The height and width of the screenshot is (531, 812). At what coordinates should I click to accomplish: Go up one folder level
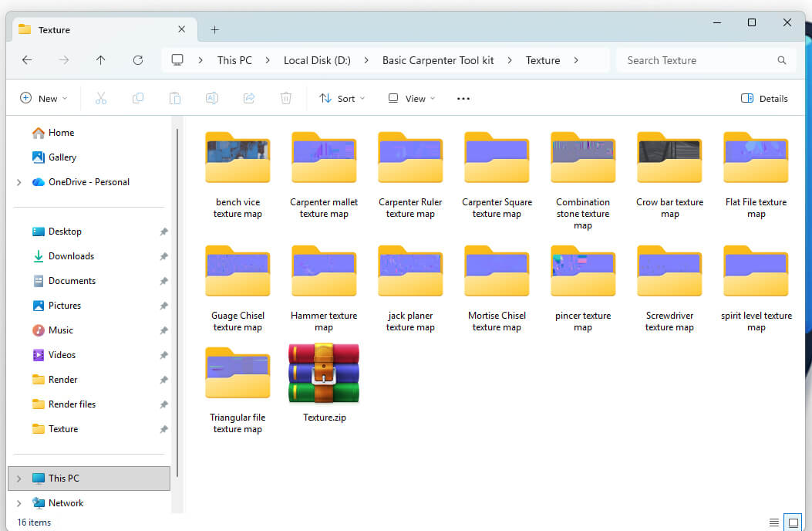(x=100, y=60)
